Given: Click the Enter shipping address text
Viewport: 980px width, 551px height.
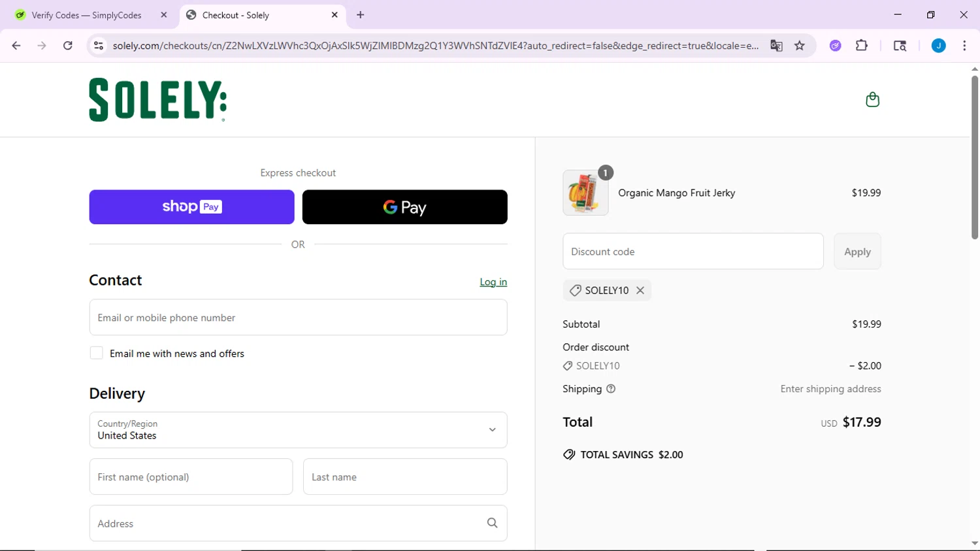Looking at the screenshot, I should click(x=830, y=389).
